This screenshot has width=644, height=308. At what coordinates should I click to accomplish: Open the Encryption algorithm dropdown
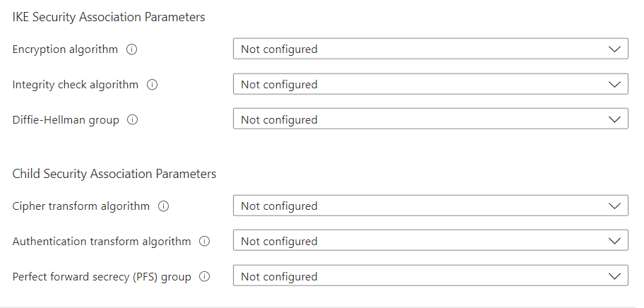430,49
